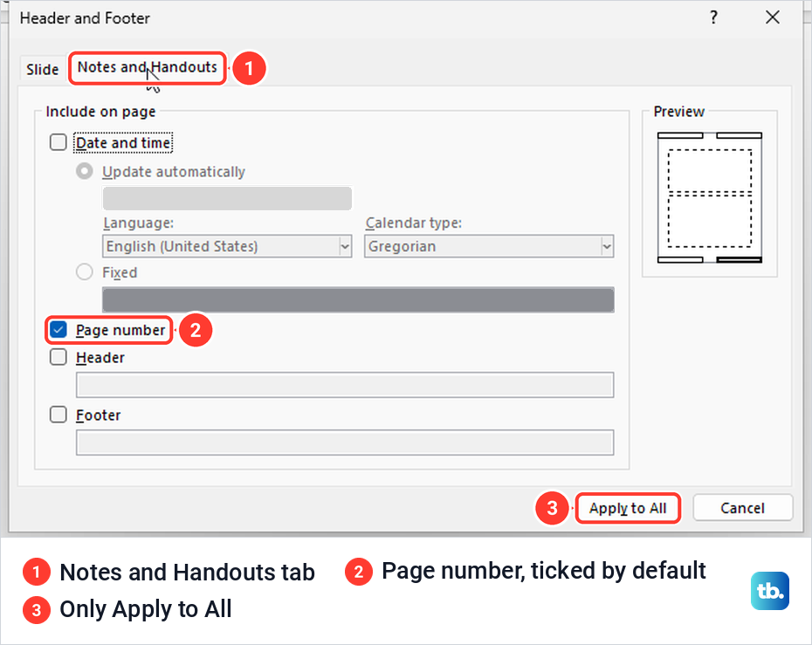812x645 pixels.
Task: Click into the Header text field
Action: (x=345, y=385)
